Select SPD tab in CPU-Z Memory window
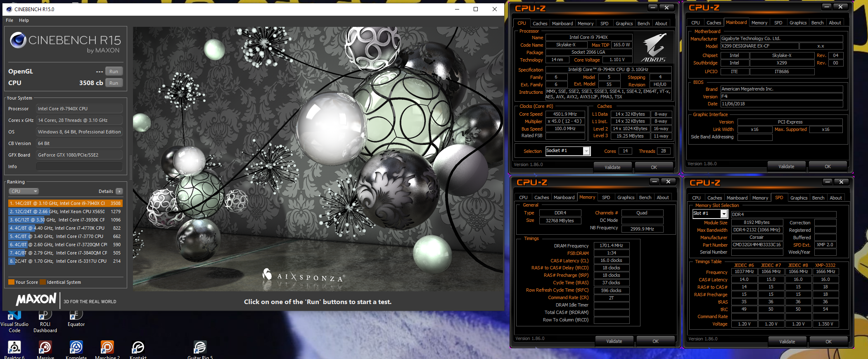This screenshot has width=868, height=359. point(606,197)
